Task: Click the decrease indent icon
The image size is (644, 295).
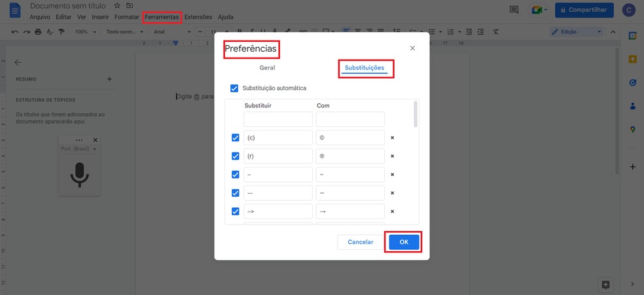Action: [x=469, y=31]
